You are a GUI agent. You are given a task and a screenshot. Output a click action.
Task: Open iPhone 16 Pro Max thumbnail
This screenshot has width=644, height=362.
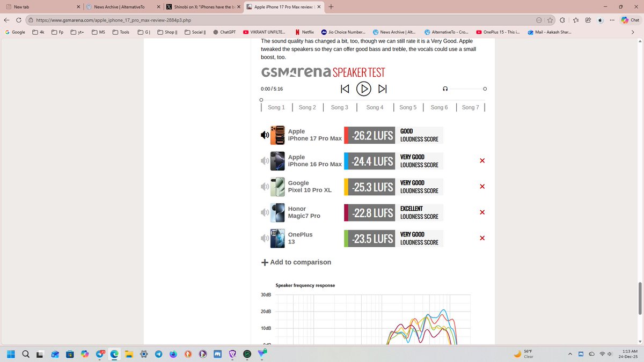pyautogui.click(x=277, y=161)
